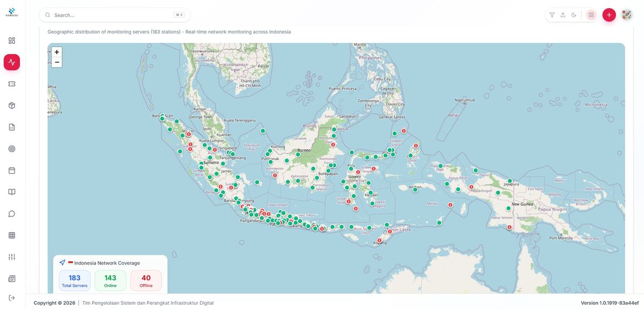Click the "New Guinea" map label
Screen dimensions: 644x309
tap(523, 204)
